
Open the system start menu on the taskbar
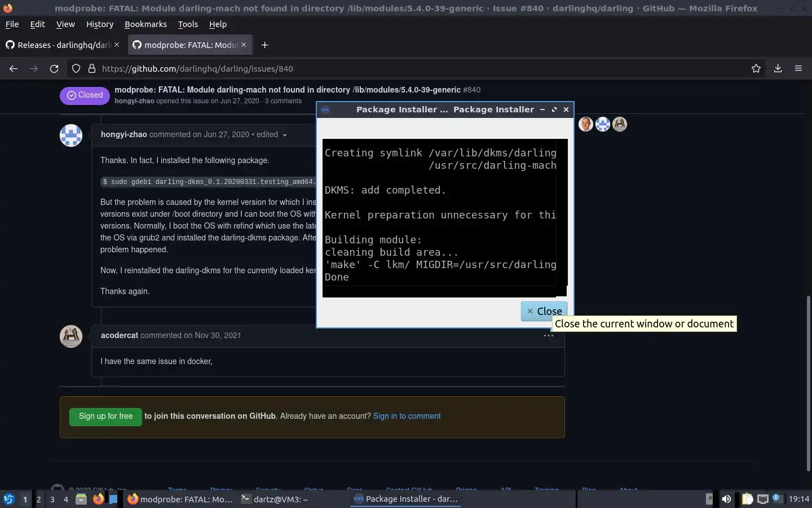click(x=8, y=499)
